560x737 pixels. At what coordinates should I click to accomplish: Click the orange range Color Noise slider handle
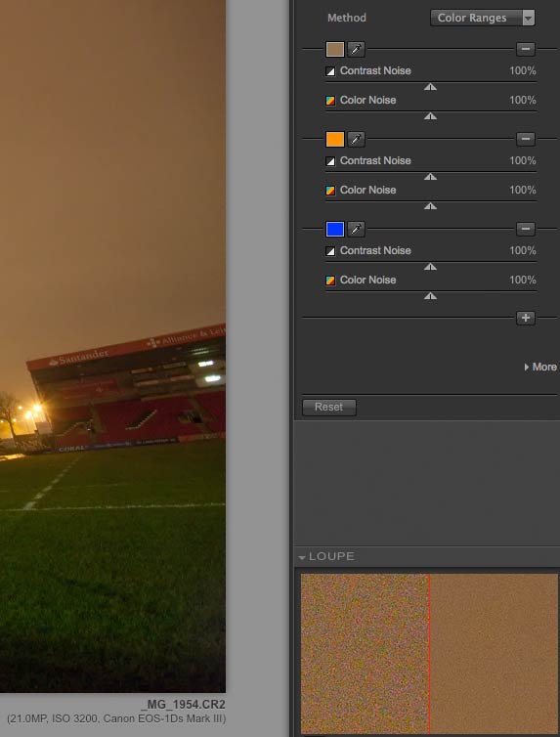coord(430,206)
